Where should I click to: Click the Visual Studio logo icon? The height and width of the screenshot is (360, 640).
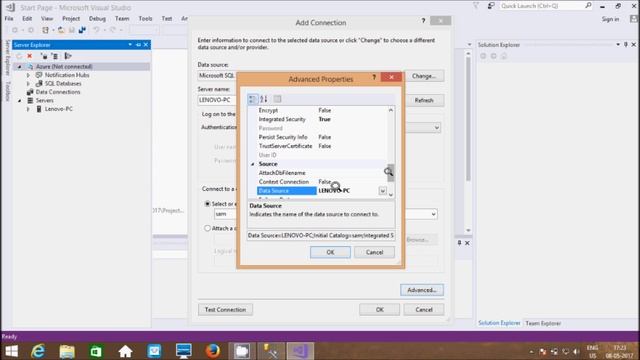[10, 7]
